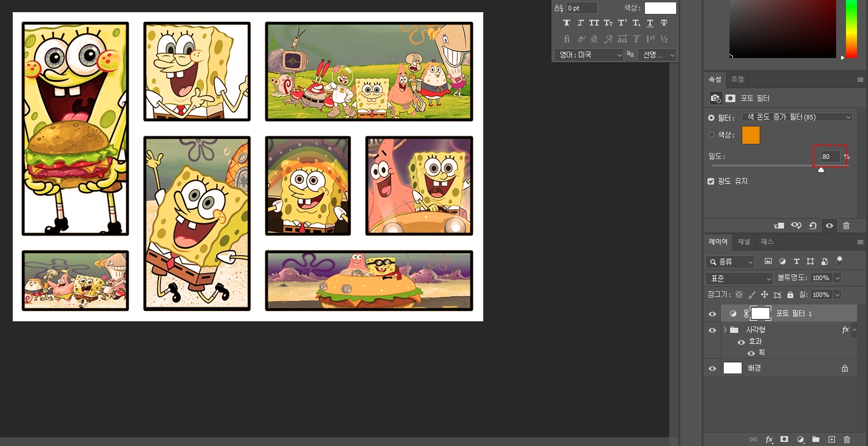The image size is (868, 446).
Task: Filter layers by type layers icon
Action: [796, 262]
